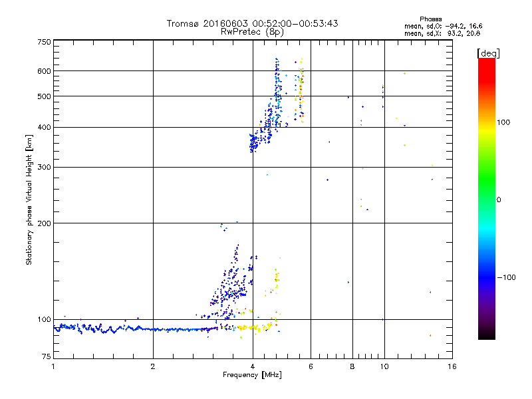The height and width of the screenshot is (399, 532).
Task: Click the x-axis title "Frequency [MHz]"
Action: [x=252, y=375]
